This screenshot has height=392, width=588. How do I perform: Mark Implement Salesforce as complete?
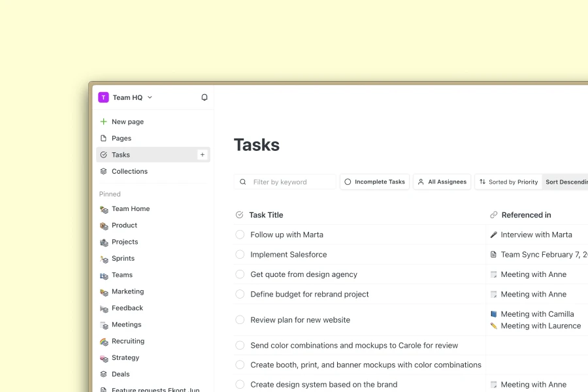[240, 254]
